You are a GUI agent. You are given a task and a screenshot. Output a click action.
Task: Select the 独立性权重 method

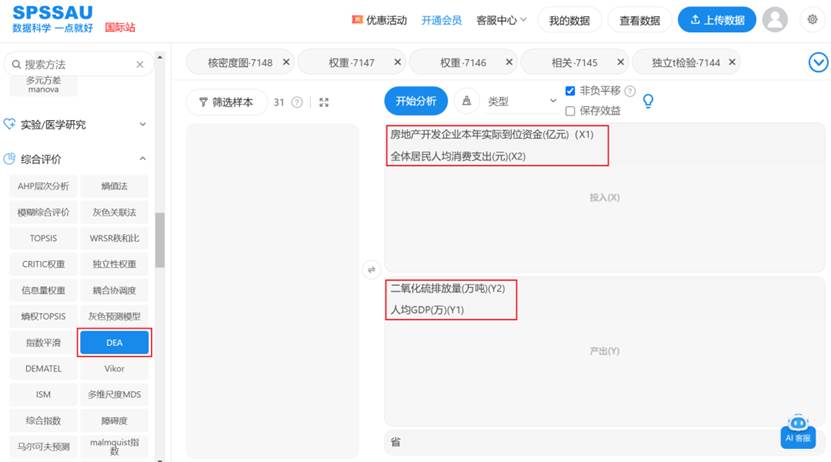coord(114,264)
